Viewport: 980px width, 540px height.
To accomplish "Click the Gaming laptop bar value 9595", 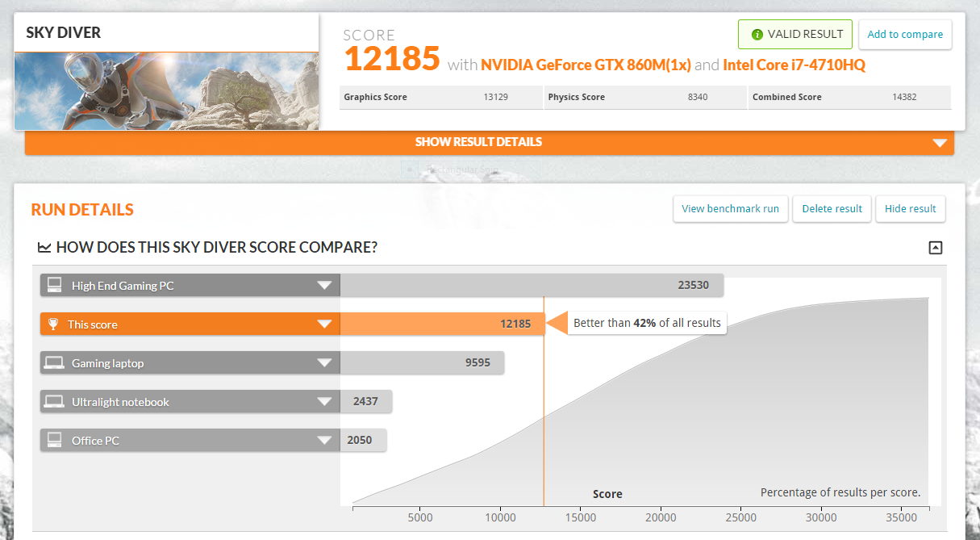I will click(477, 362).
